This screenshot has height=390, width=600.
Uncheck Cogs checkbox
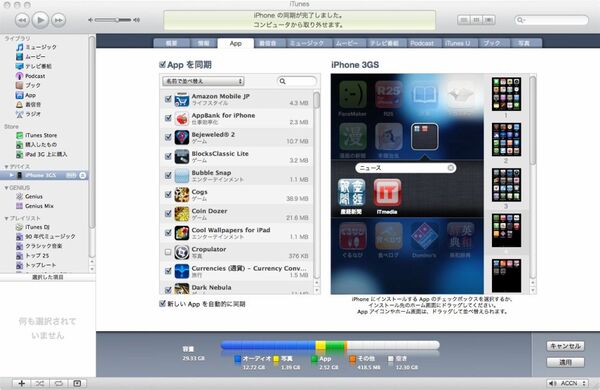[x=168, y=195]
